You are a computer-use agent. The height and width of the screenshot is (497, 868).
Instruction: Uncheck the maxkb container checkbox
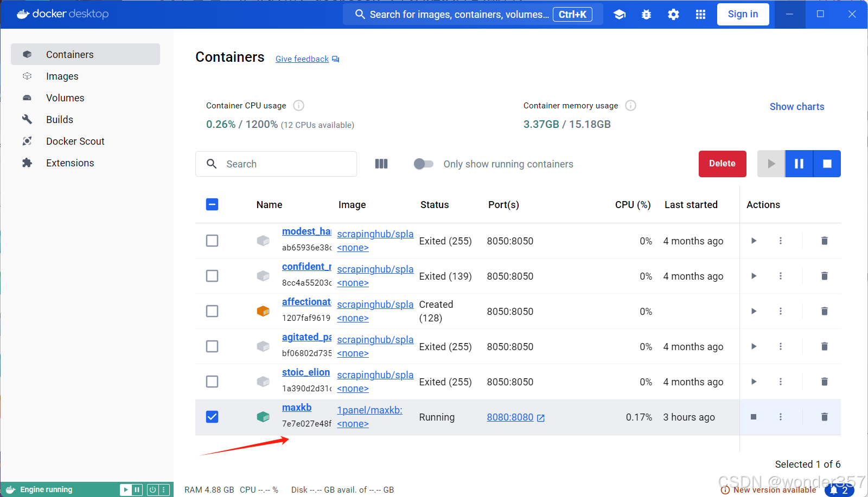pos(212,417)
